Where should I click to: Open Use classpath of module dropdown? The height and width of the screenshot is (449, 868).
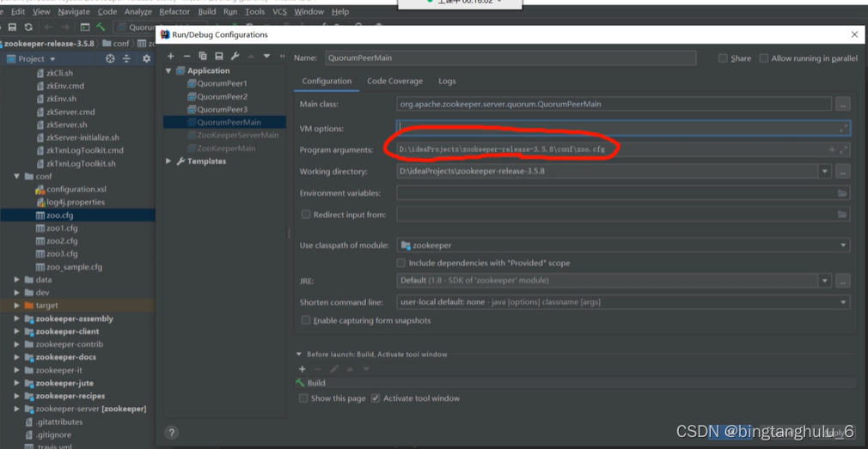[843, 245]
